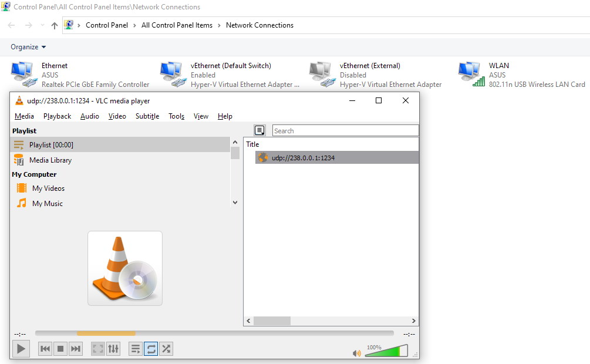Image resolution: width=590 pixels, height=364 pixels.
Task: Select the WLAN wireless adapter
Action: (x=521, y=75)
